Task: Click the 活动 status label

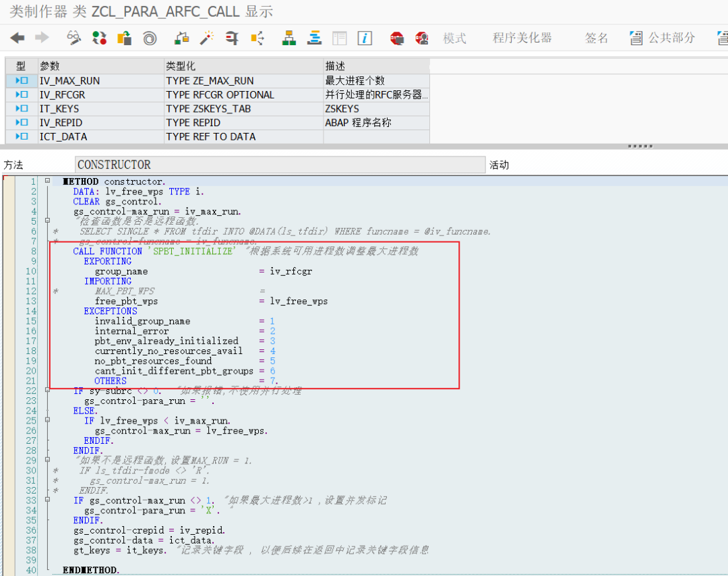Action: point(499,165)
